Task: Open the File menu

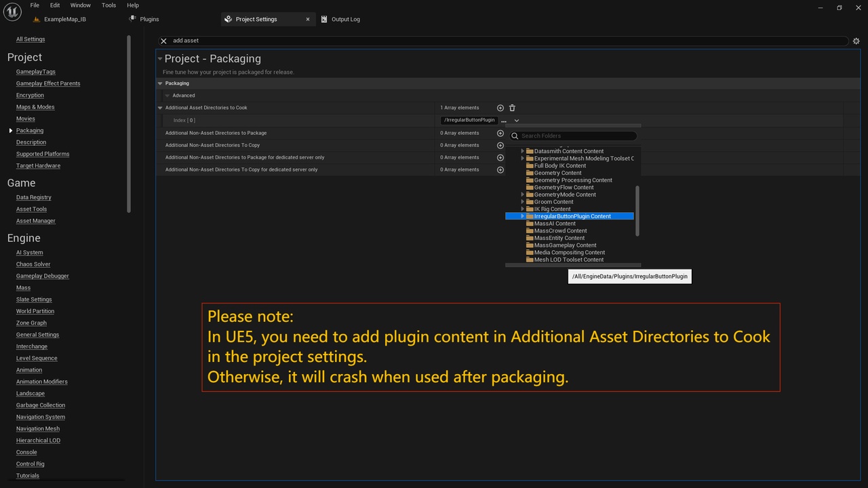Action: point(35,5)
